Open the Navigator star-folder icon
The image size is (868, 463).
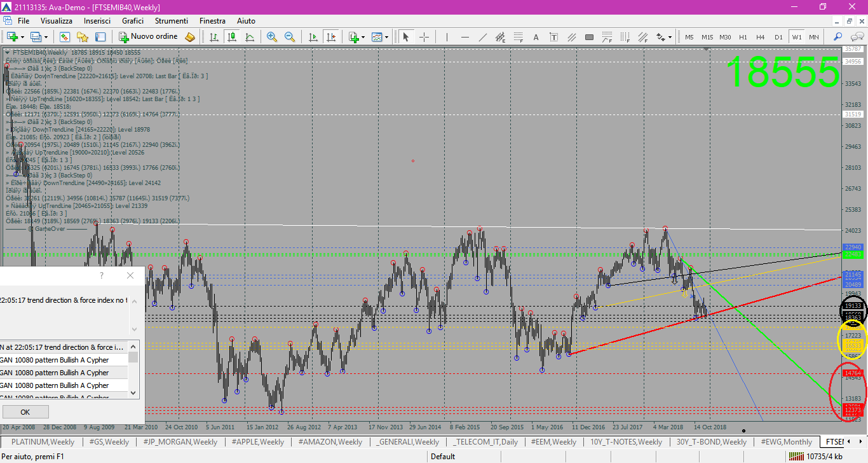tap(83, 37)
